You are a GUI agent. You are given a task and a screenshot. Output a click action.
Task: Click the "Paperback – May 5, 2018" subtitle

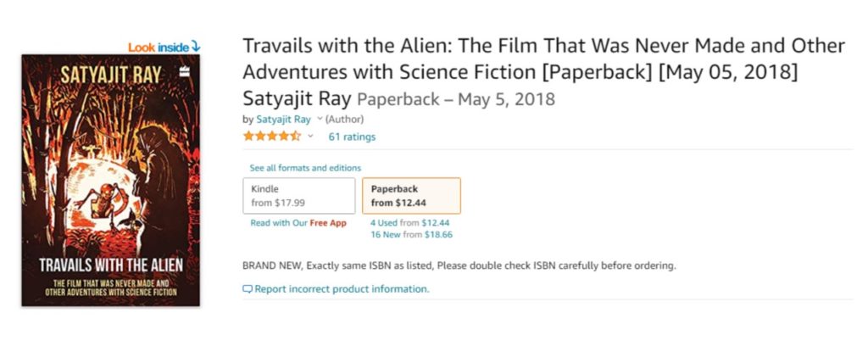point(456,99)
